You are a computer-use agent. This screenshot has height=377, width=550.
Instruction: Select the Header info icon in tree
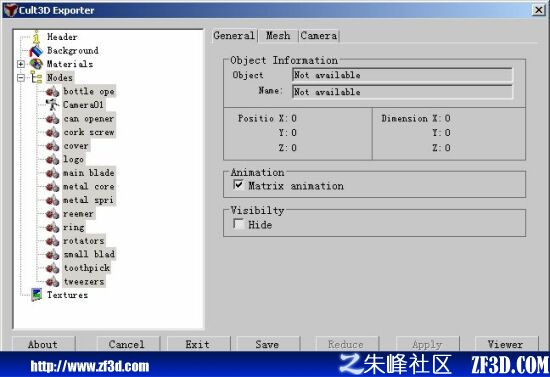pyautogui.click(x=36, y=37)
